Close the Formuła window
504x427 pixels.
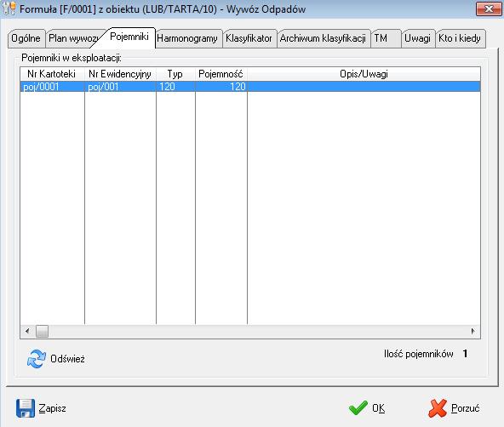point(489,9)
